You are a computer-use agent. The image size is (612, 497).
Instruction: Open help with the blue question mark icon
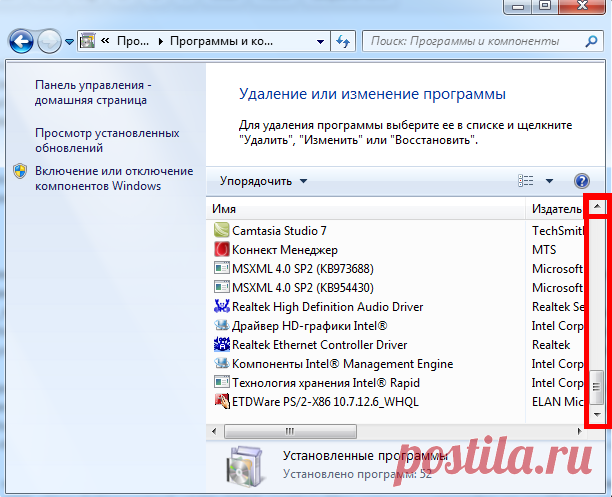pyautogui.click(x=582, y=181)
